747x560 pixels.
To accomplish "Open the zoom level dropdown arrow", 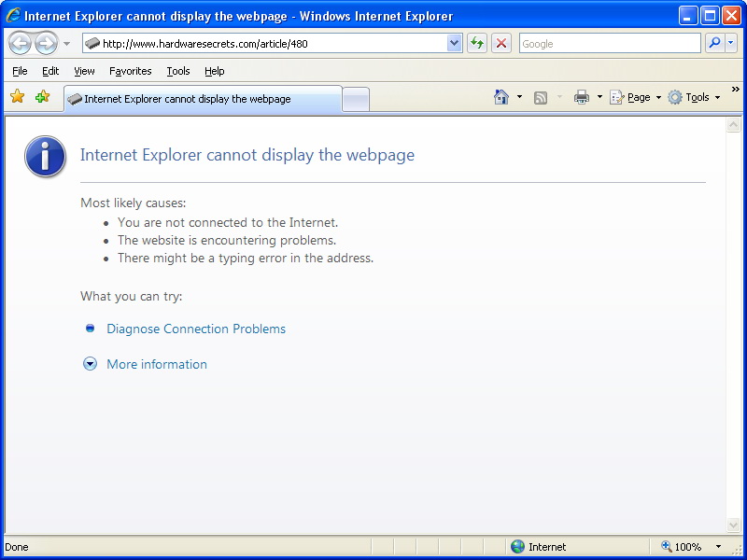I will [718, 547].
